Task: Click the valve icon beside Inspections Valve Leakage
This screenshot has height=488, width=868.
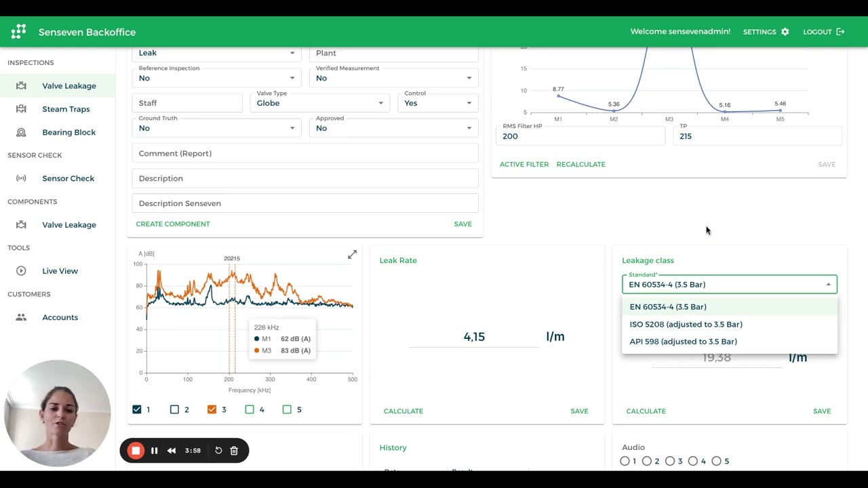Action: pos(21,86)
